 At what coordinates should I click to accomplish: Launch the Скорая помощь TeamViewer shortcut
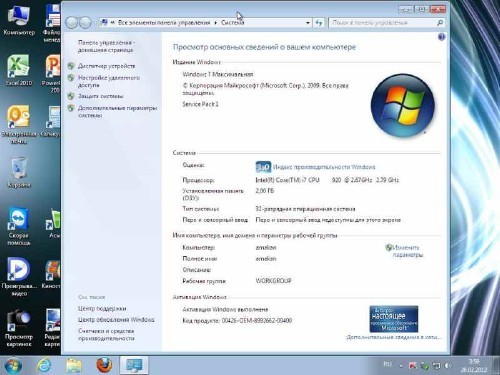pyautogui.click(x=19, y=227)
